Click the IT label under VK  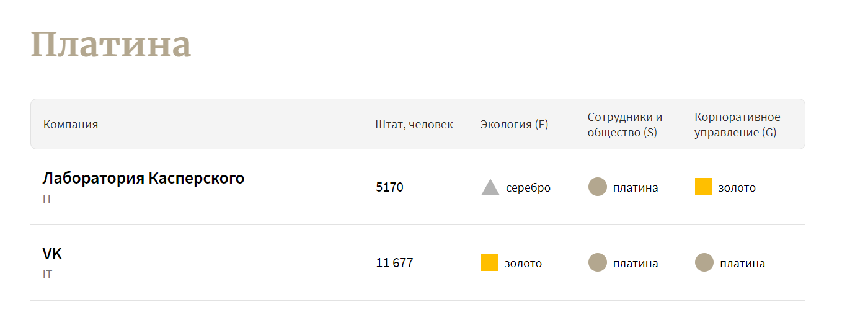pyautogui.click(x=47, y=275)
